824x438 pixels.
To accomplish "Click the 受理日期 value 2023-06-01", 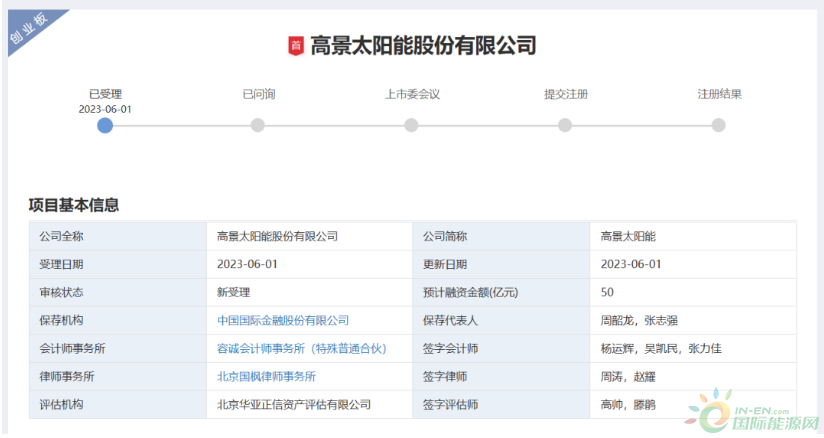I will click(x=310, y=264).
